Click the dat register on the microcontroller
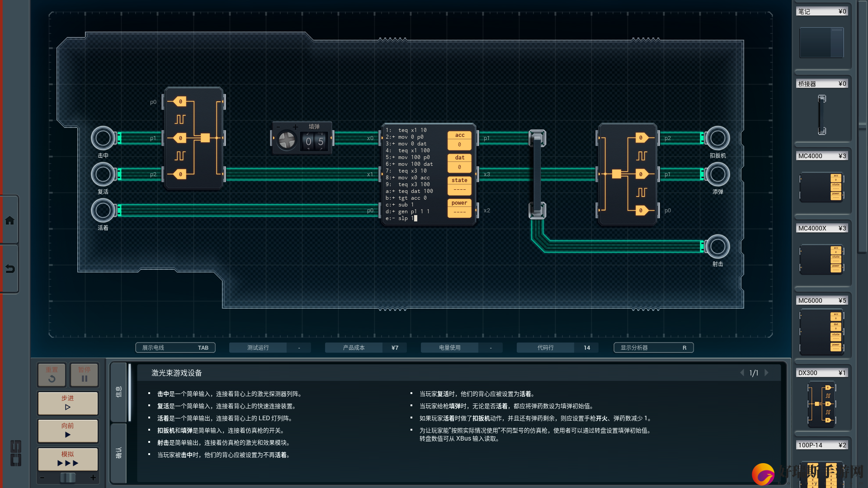The width and height of the screenshot is (868, 488). pos(459,163)
